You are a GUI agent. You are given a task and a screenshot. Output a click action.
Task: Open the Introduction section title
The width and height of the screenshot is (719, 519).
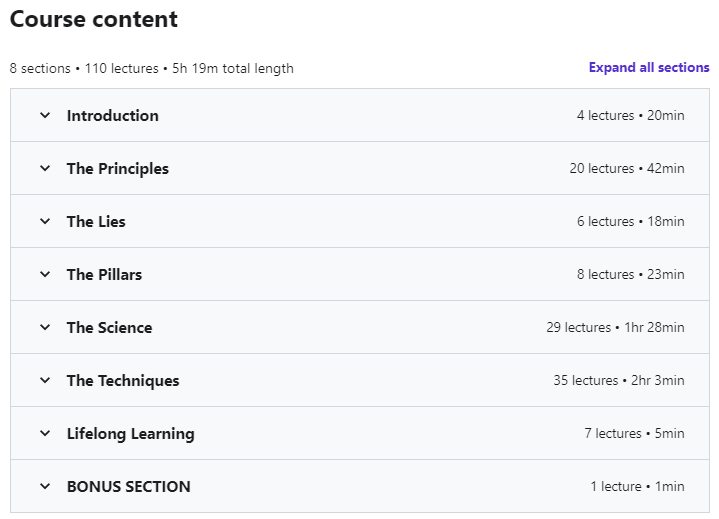tap(113, 115)
